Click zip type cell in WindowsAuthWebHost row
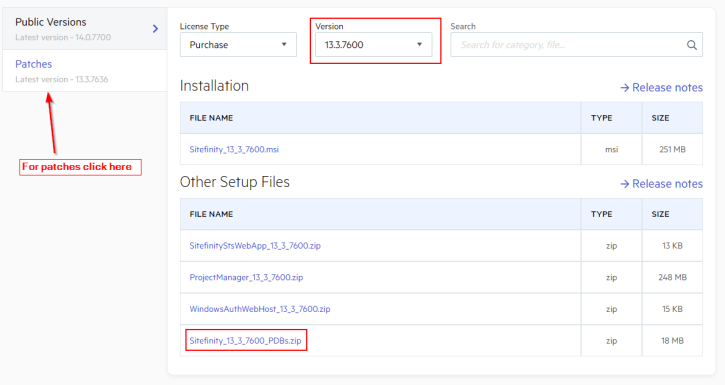The height and width of the screenshot is (385, 725). (x=611, y=309)
